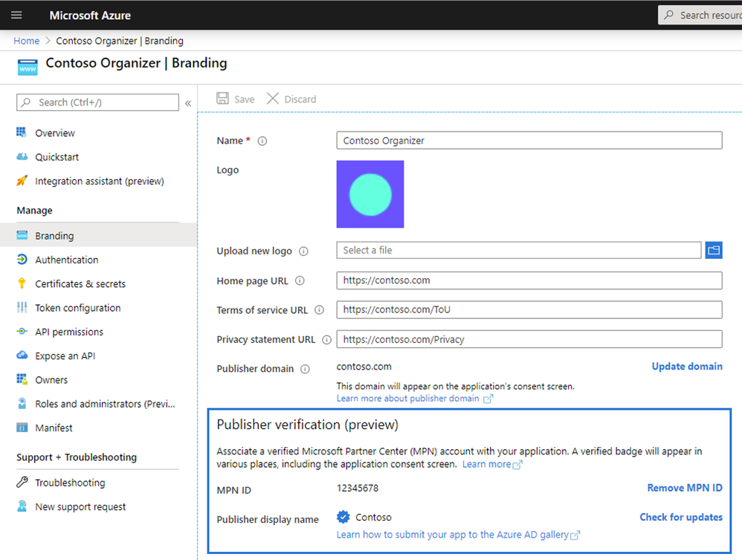Click Remove MPN ID link
Screen dimensions: 742x560
[685, 488]
